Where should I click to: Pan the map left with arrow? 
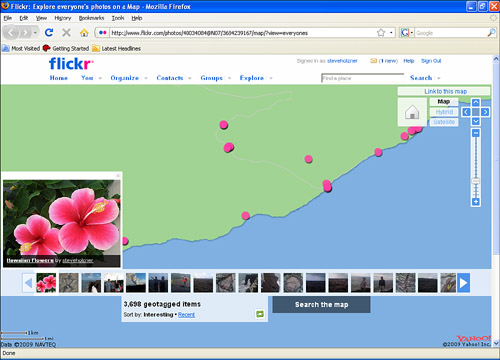(x=466, y=112)
